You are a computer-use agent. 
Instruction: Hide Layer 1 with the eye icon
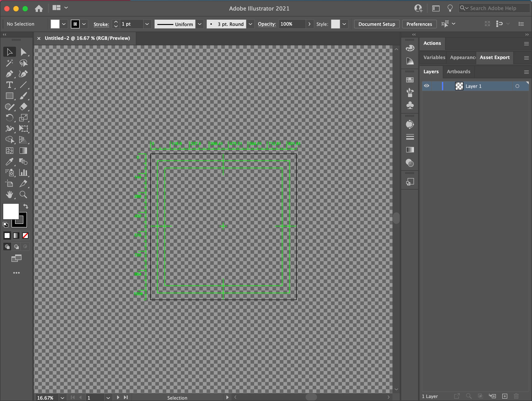[x=426, y=86]
